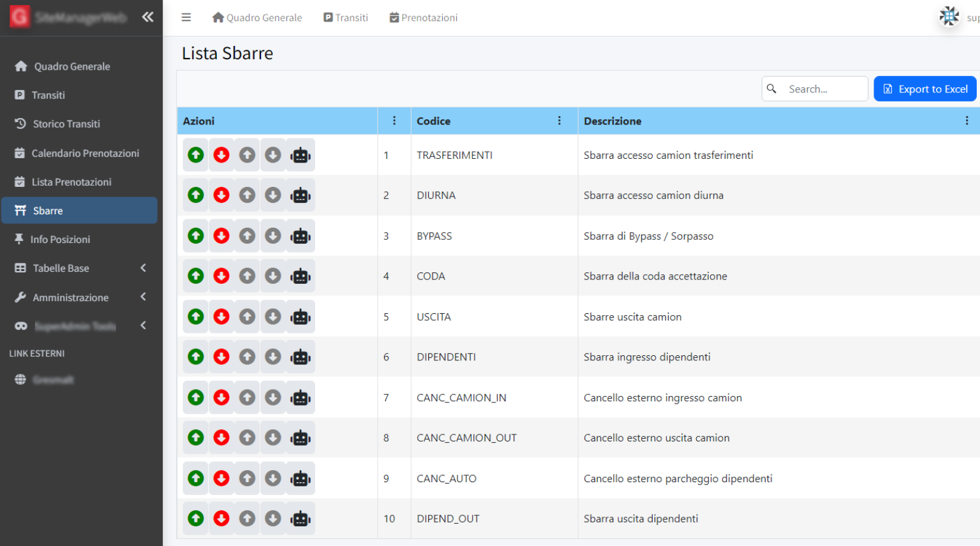Click red down arrow for CANC_CAMION_IN row
This screenshot has width=980, height=546.
221,398
